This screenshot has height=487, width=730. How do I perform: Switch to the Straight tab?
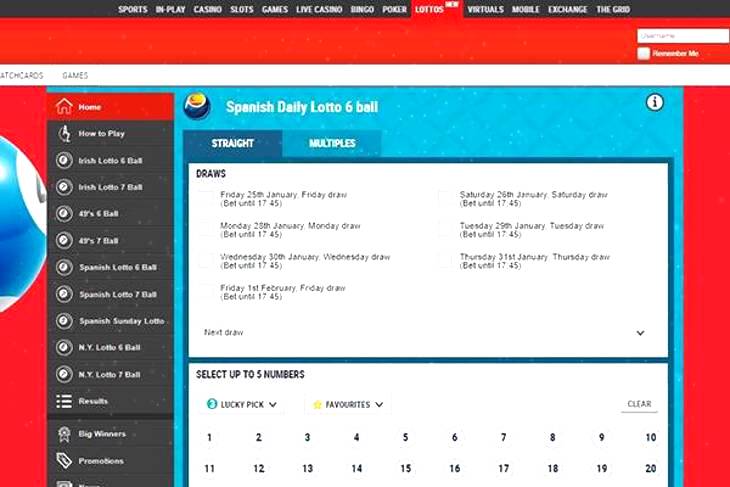pos(233,143)
